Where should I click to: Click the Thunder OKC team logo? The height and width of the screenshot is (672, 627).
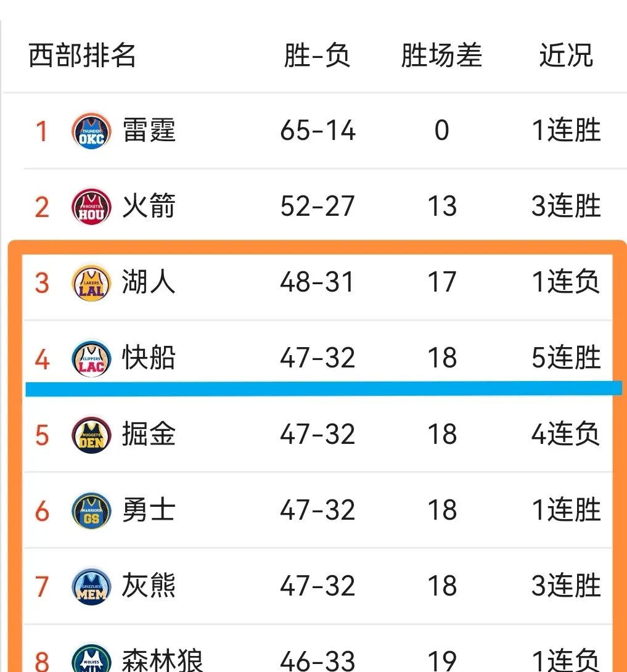[x=90, y=129]
